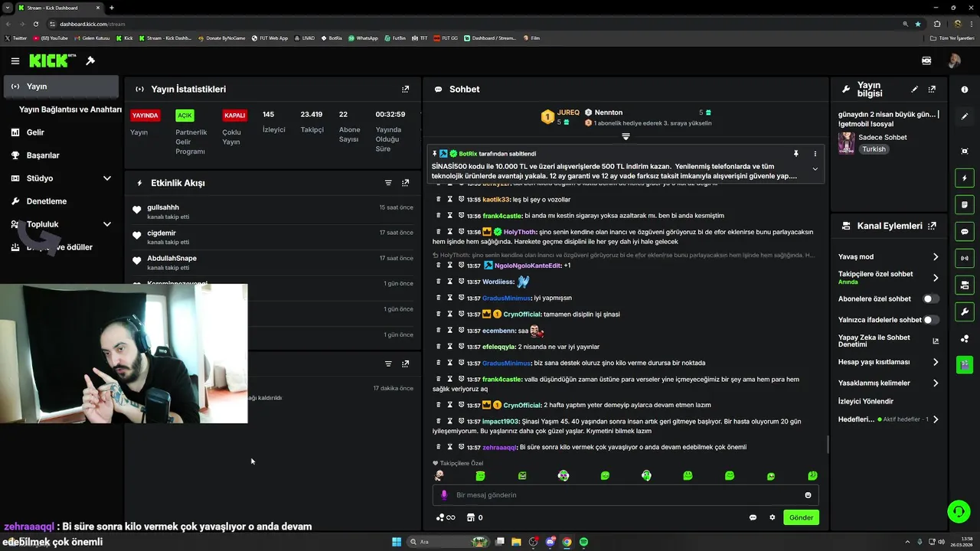Select AbdullahSnape follower row
This screenshot has width=980, height=551.
pyautogui.click(x=273, y=262)
